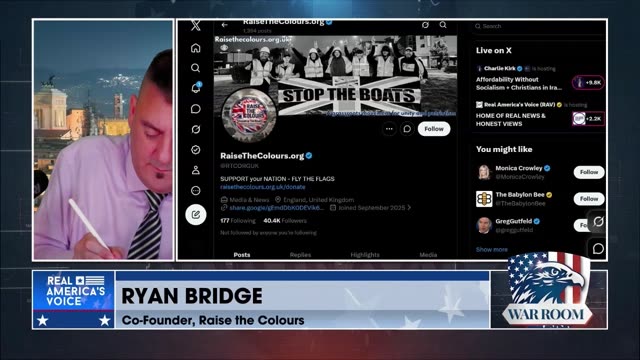Viewport: 640px width, 360px height.
Task: Open Explore search icon in sidebar
Action: coord(196,68)
